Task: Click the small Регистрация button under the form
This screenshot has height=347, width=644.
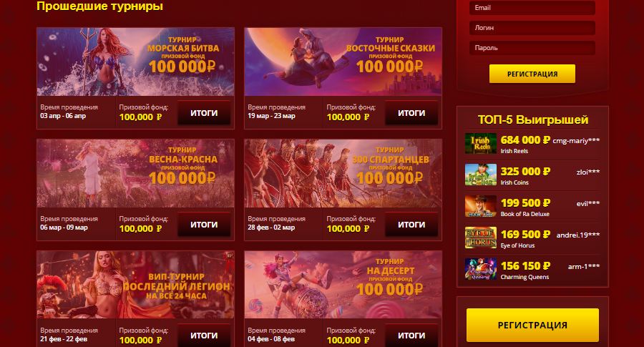Action: [532, 74]
